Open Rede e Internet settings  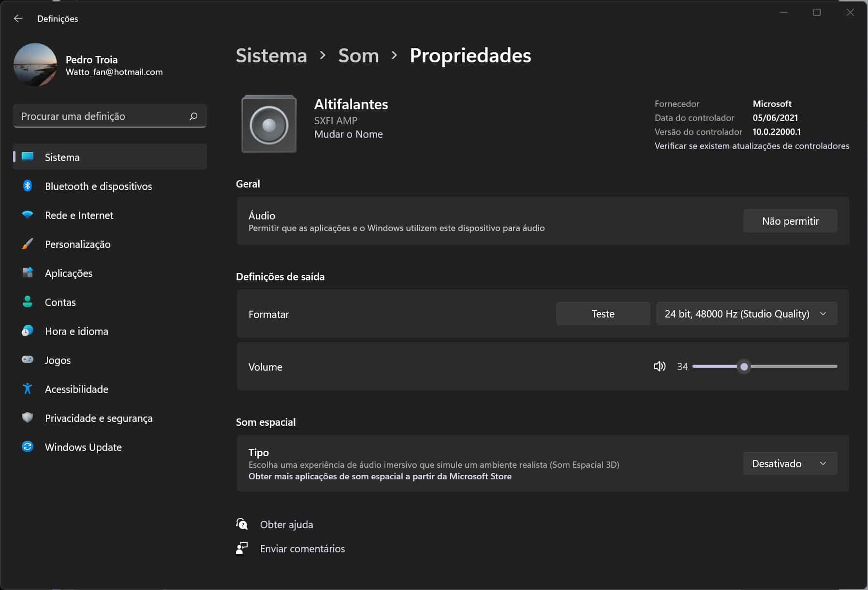click(79, 216)
